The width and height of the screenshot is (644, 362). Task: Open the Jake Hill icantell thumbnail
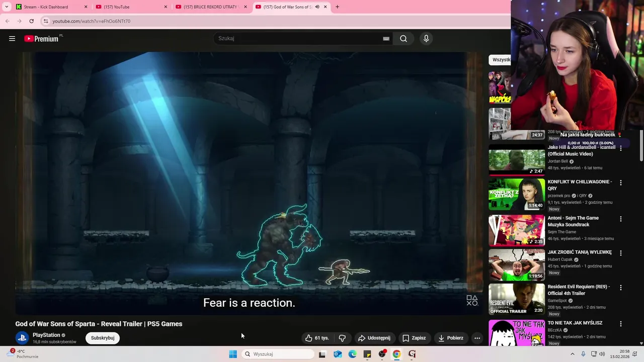pos(517,159)
